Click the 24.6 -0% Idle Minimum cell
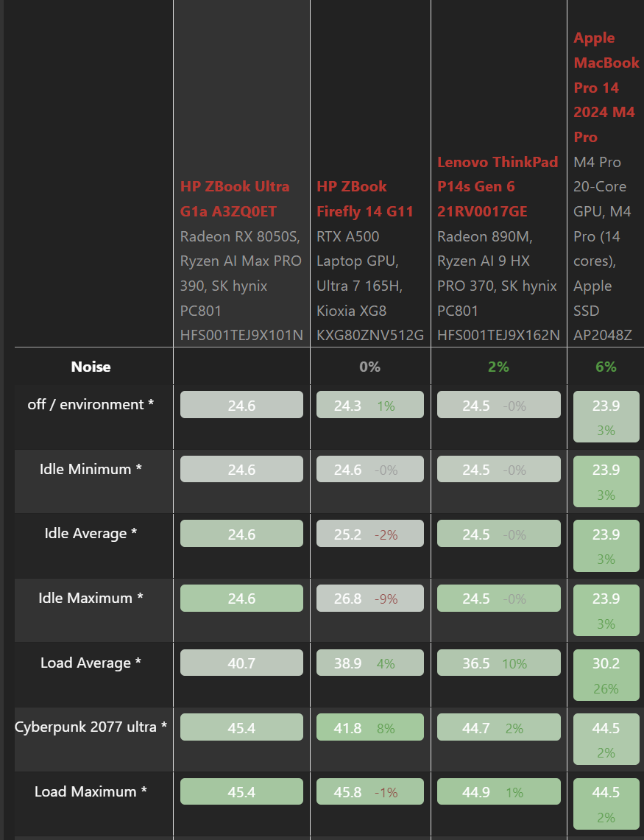Image resolution: width=644 pixels, height=840 pixels. (370, 469)
